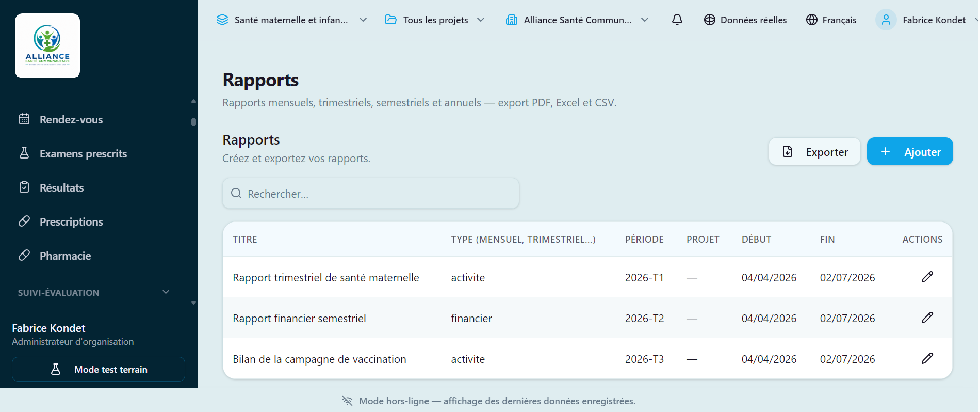Toggle Données réelles mode

pos(745,20)
